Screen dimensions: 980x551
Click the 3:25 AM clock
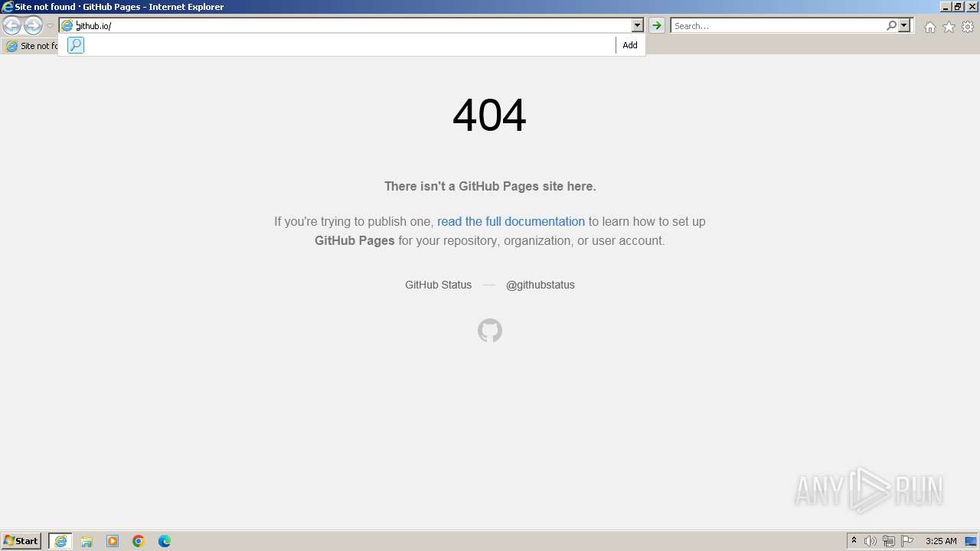click(941, 541)
